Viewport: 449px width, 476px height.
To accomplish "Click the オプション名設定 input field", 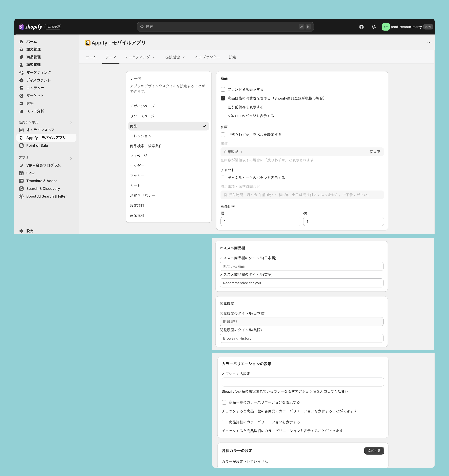I will [303, 382].
